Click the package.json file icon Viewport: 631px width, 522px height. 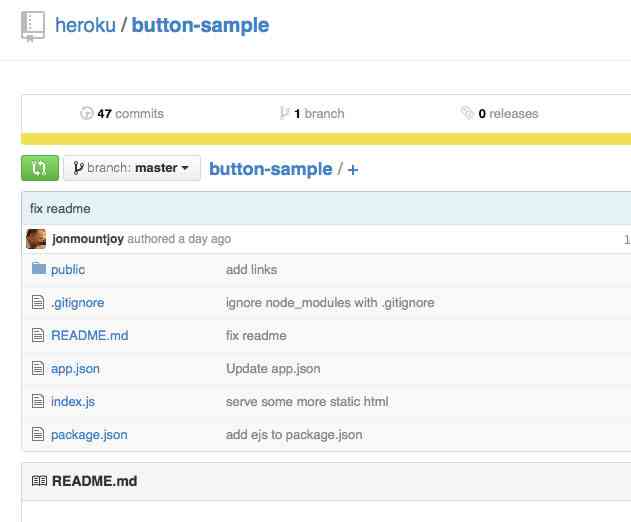click(x=38, y=434)
